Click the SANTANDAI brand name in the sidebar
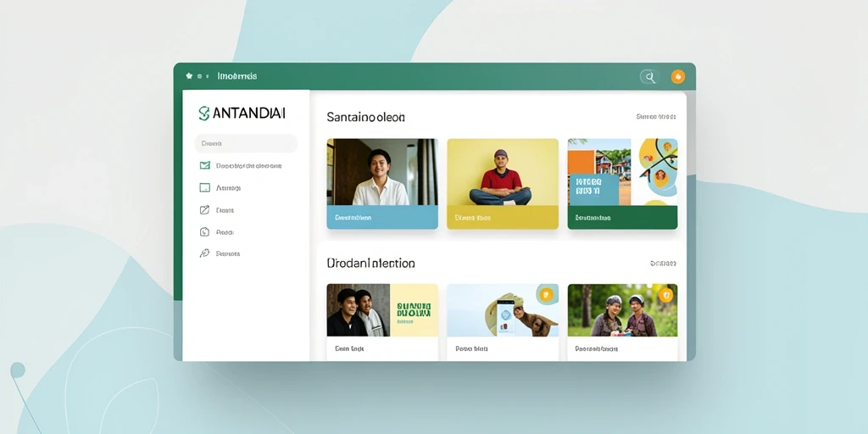The image size is (868, 434). pyautogui.click(x=248, y=114)
